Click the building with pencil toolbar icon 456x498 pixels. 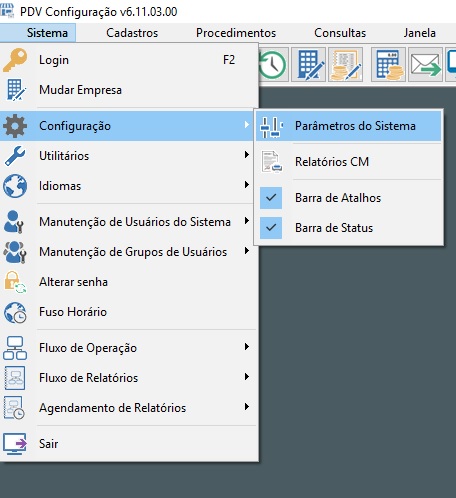(x=309, y=65)
